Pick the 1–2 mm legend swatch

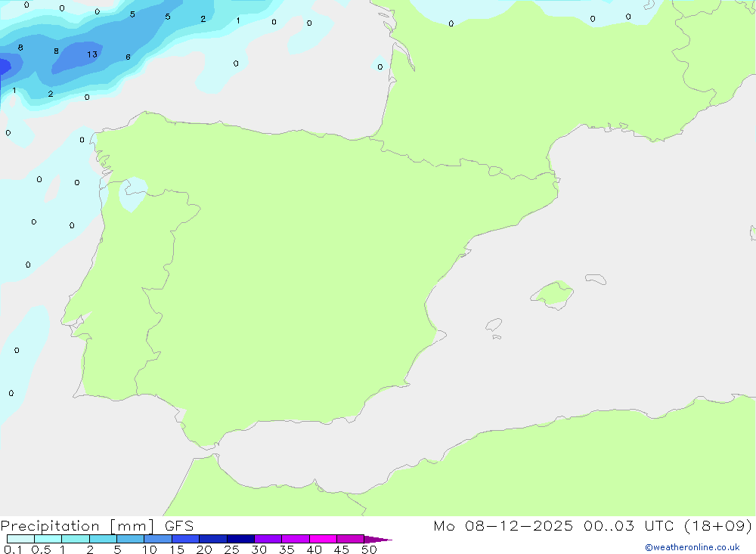click(75, 539)
